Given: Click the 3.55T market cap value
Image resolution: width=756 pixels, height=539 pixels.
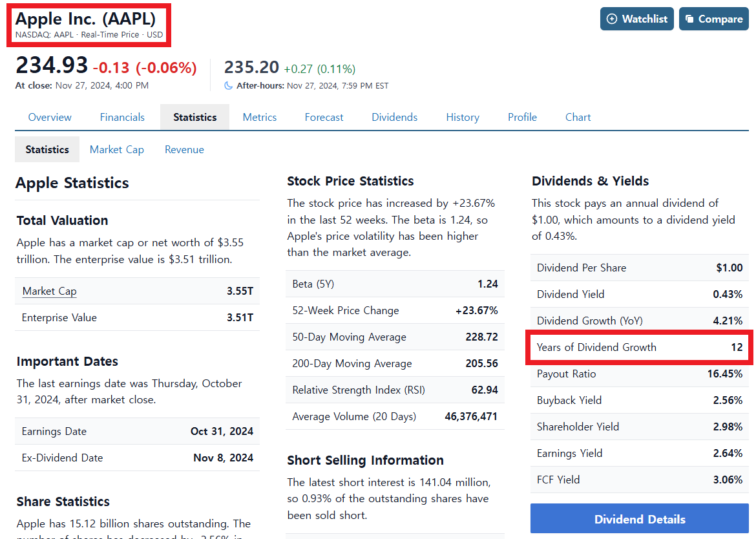Looking at the screenshot, I should (x=240, y=291).
